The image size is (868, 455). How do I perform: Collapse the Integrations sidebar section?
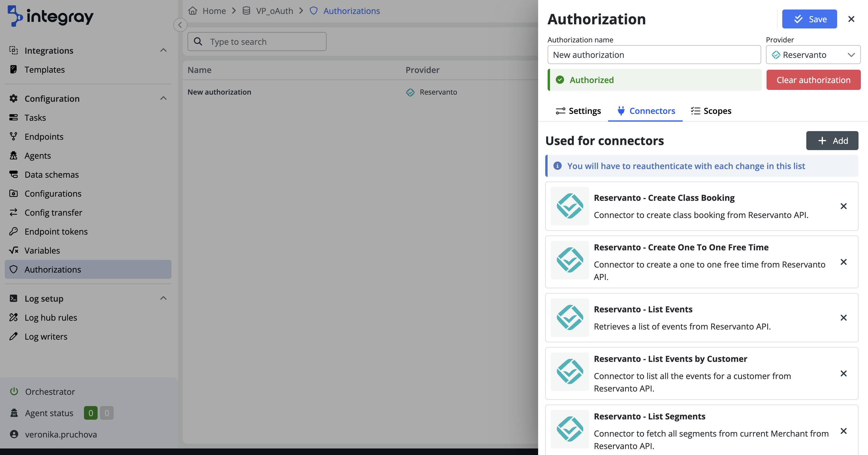pos(163,50)
